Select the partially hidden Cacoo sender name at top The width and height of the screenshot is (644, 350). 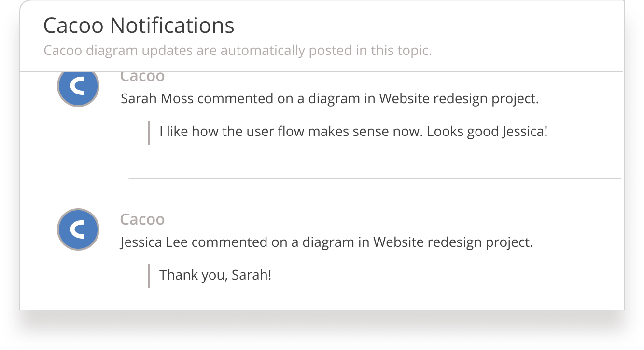click(142, 77)
